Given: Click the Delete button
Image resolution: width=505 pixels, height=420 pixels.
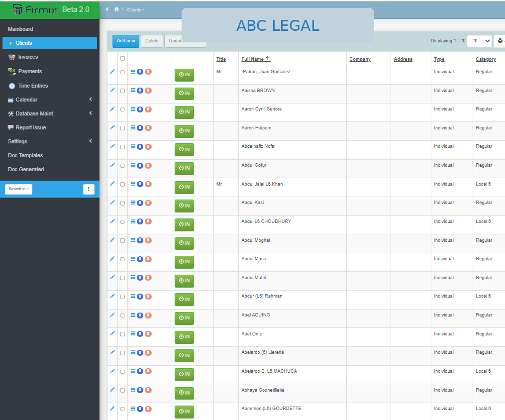Looking at the screenshot, I should click(152, 41).
